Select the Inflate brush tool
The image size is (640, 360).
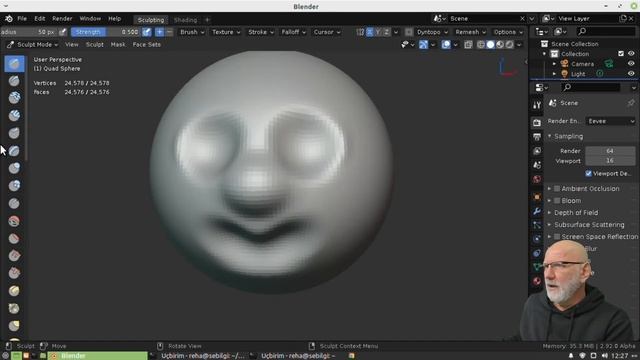14,168
